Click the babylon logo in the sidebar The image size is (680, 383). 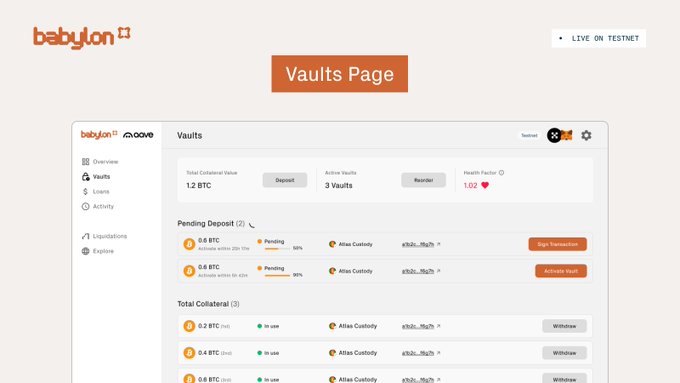pos(99,134)
